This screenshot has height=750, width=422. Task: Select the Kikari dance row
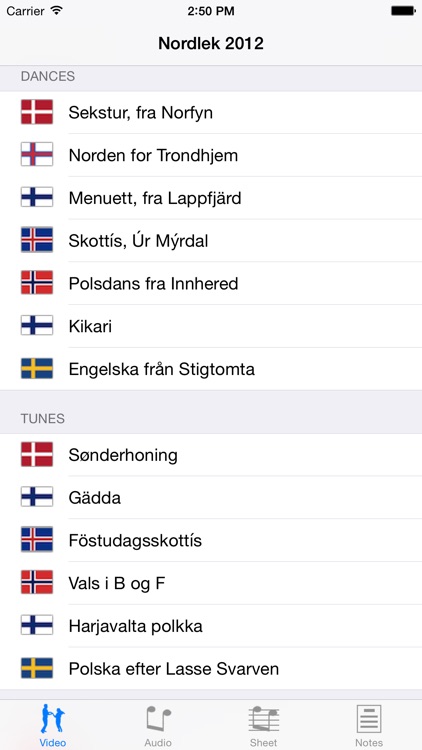tap(211, 326)
